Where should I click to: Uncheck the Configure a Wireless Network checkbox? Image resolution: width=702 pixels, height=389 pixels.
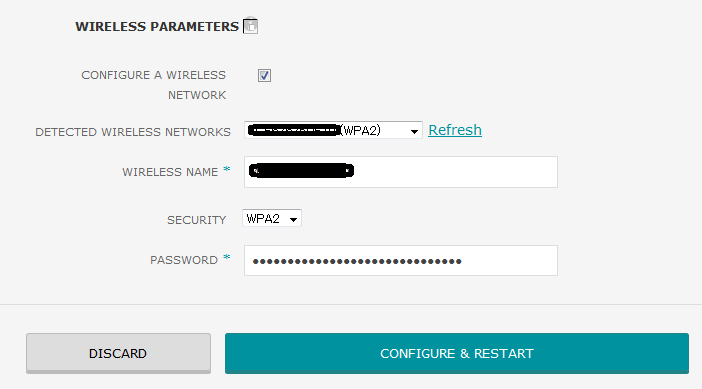tap(264, 75)
